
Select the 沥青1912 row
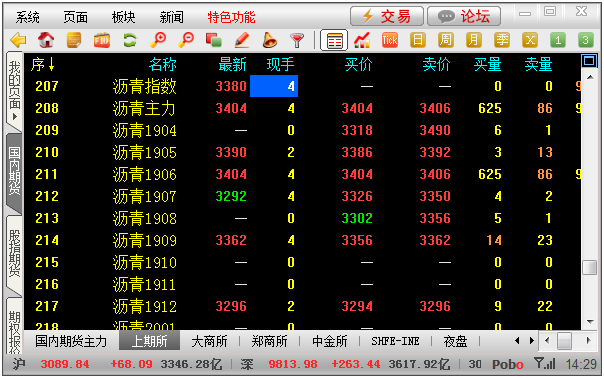[302, 306]
